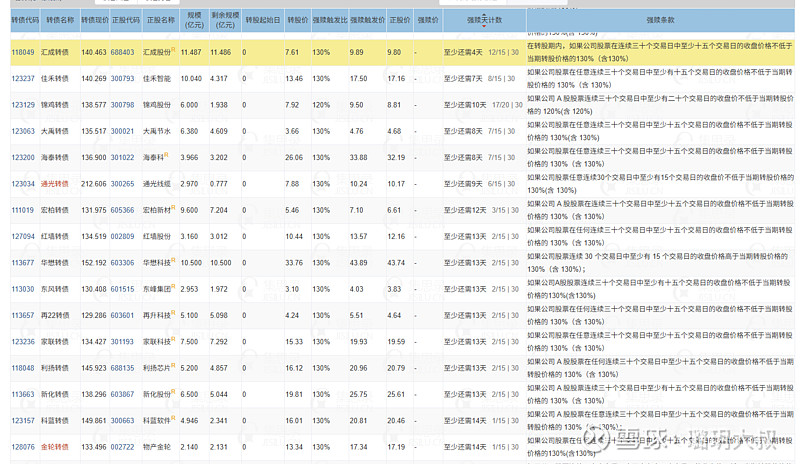Click the R mark beside 华懋科技
The height and width of the screenshot is (464, 800).
point(173,260)
